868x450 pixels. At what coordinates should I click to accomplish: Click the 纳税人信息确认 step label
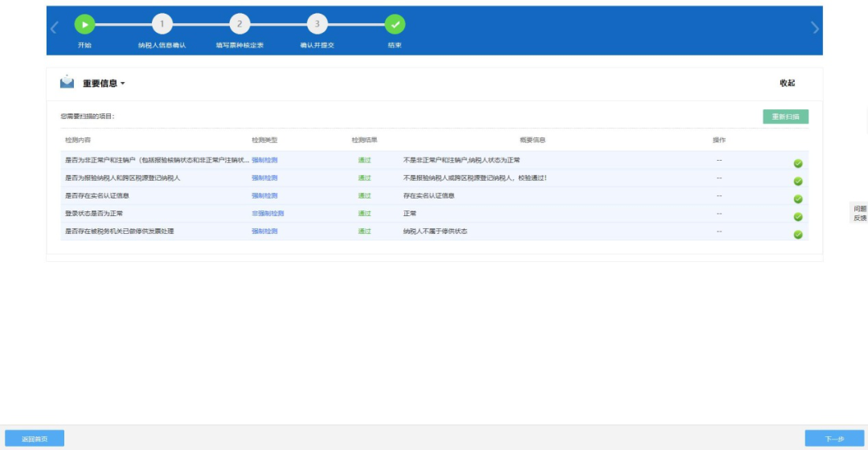point(162,45)
